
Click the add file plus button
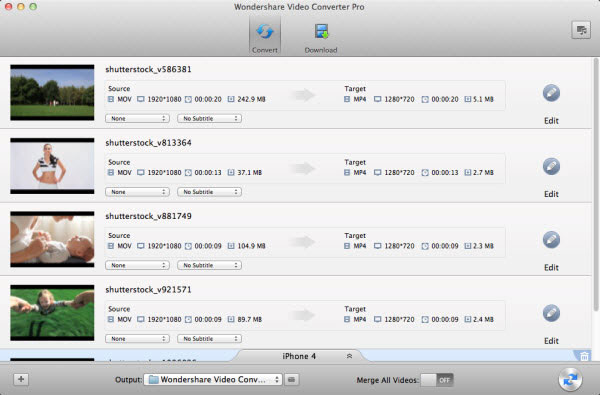[21, 379]
